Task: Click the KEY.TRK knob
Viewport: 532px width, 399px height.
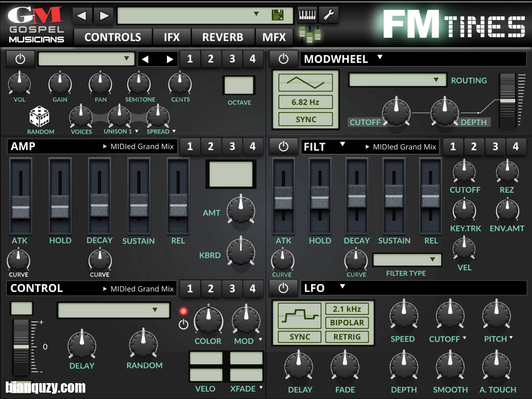Action: tap(464, 210)
